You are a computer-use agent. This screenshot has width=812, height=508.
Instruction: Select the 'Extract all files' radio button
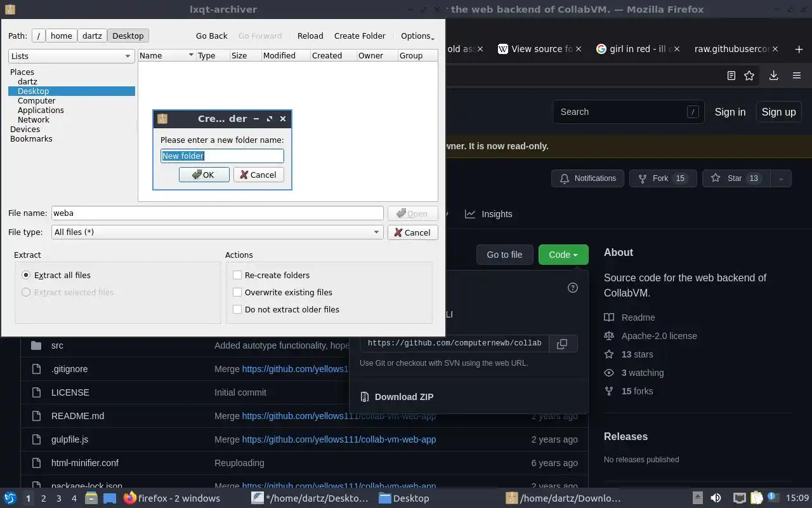[x=26, y=275]
